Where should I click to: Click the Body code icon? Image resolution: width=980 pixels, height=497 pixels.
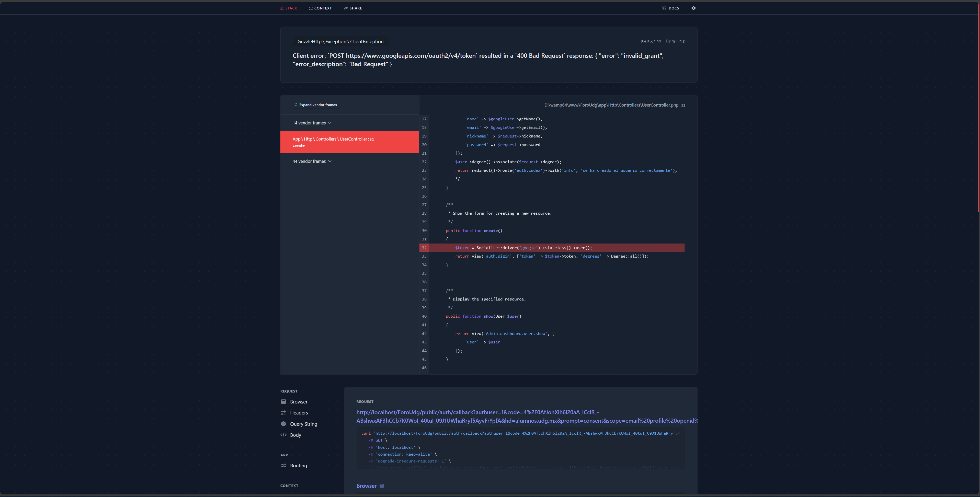(284, 435)
